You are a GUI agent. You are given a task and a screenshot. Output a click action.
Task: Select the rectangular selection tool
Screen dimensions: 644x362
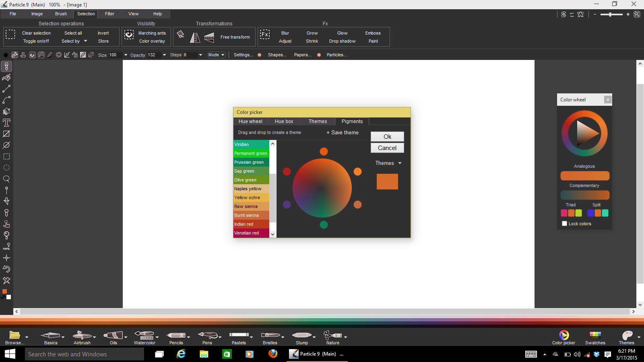[6, 156]
